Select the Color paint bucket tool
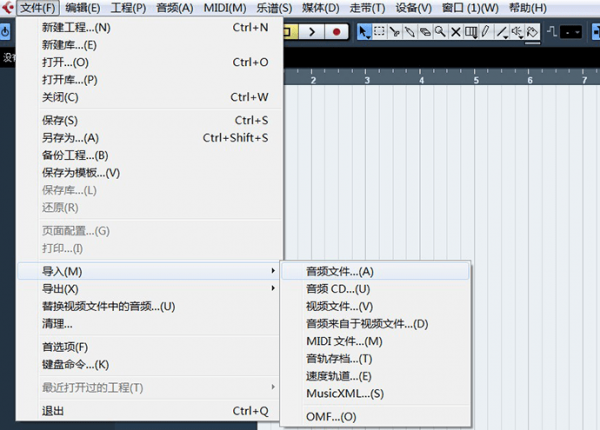 532,32
